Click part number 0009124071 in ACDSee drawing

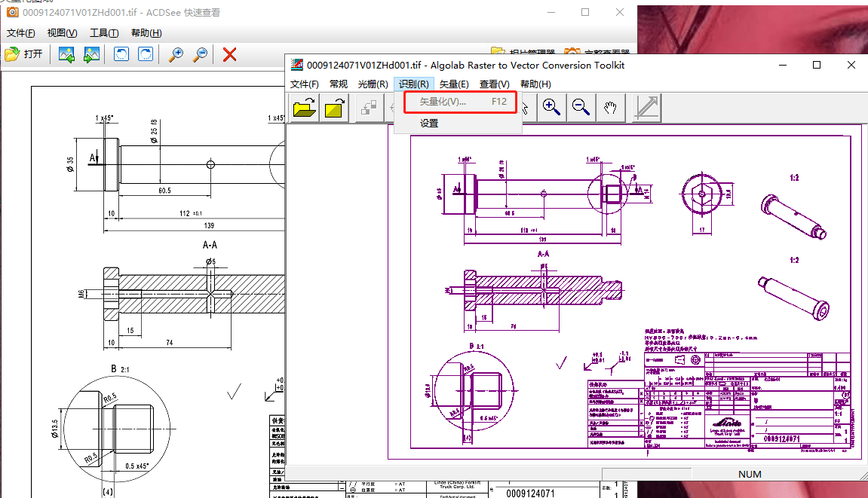click(x=530, y=493)
